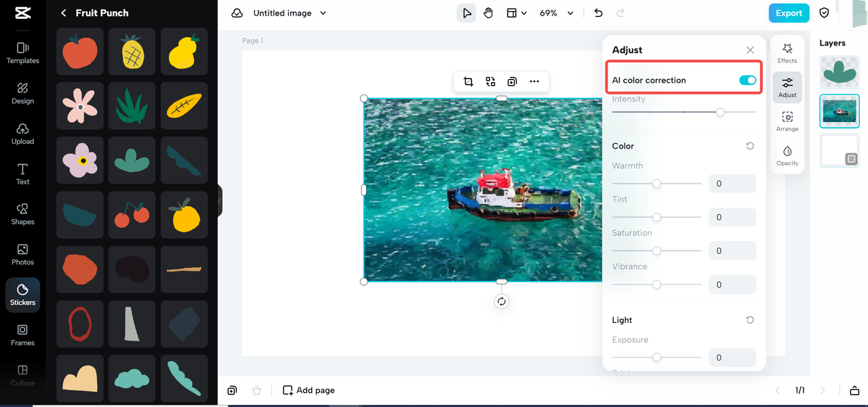Click the Vibrance slider
This screenshot has width=868, height=407.
(x=656, y=284)
